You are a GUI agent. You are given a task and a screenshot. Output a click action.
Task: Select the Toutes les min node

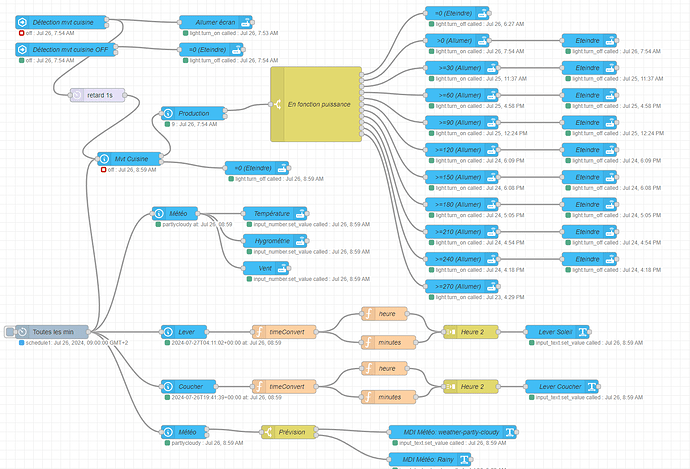[x=52, y=332]
